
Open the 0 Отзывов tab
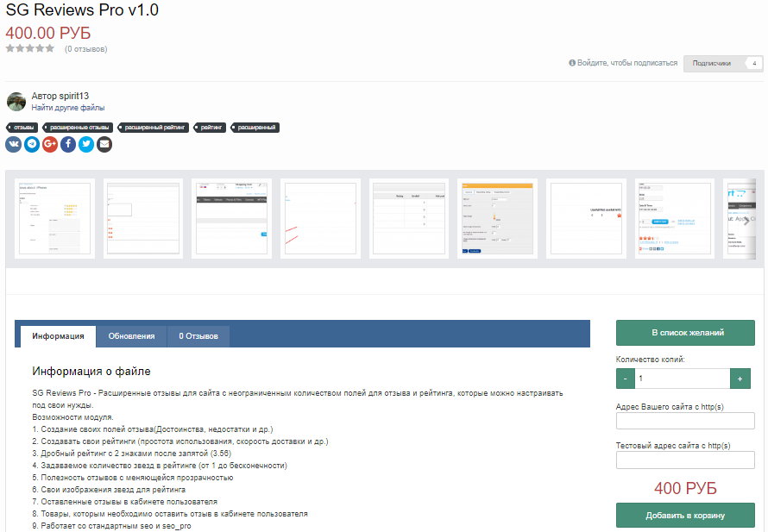[198, 336]
